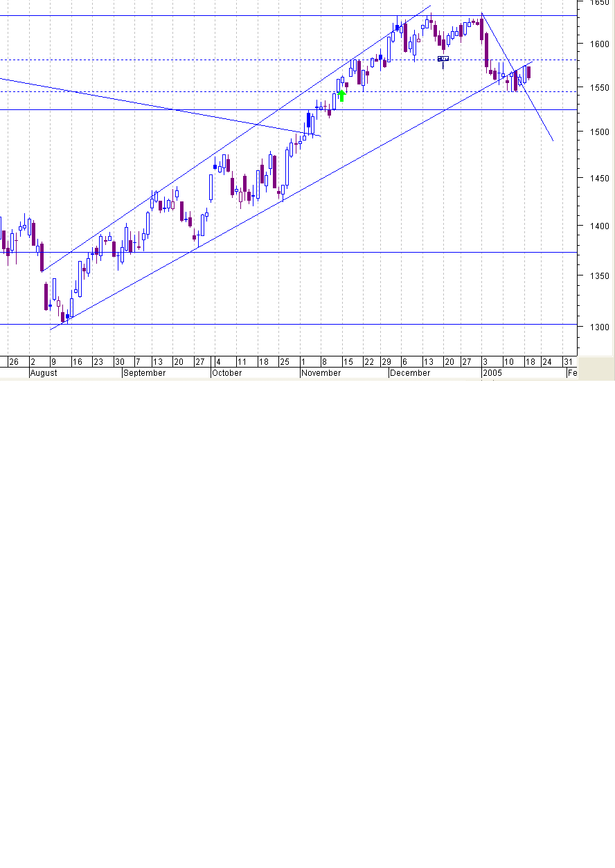The image size is (615, 868).
Task: Select the September month label
Action: 145,373
